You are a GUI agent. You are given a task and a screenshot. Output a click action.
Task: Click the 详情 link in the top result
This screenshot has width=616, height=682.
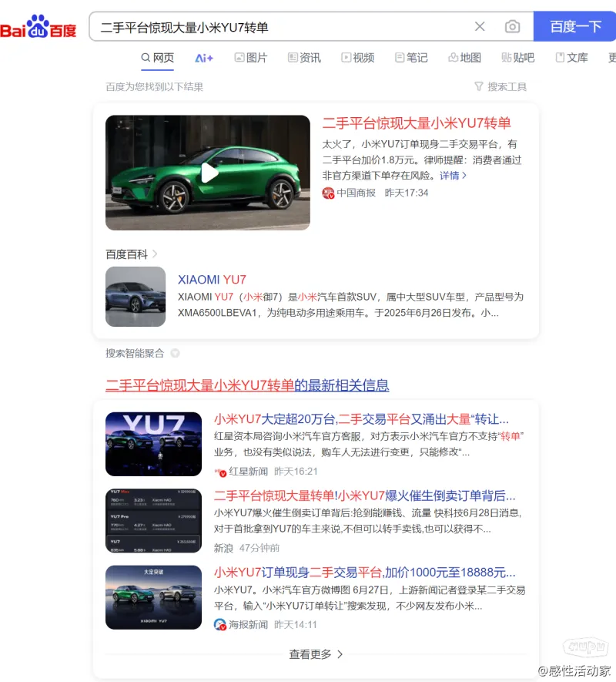coord(453,176)
